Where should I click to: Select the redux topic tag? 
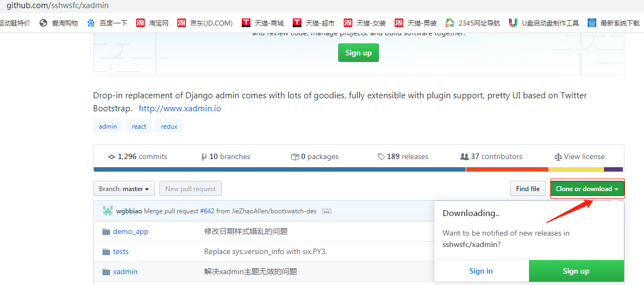pyautogui.click(x=169, y=126)
